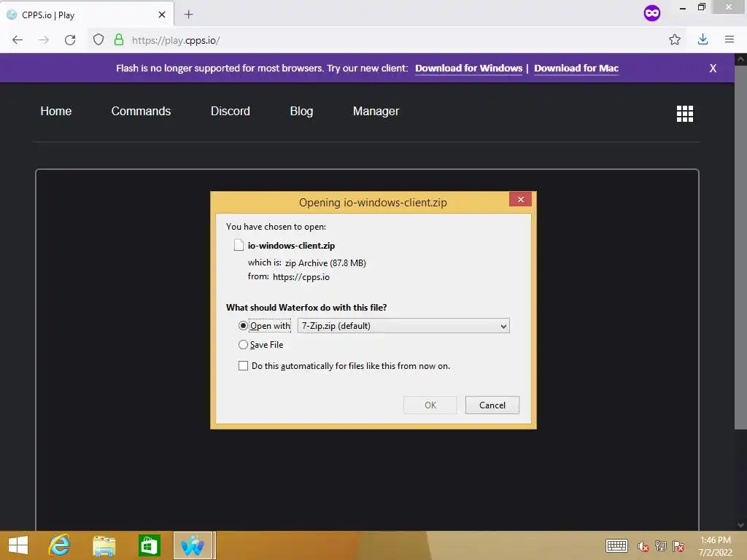Go back with the browser back arrow
The image size is (747, 560).
coord(18,40)
